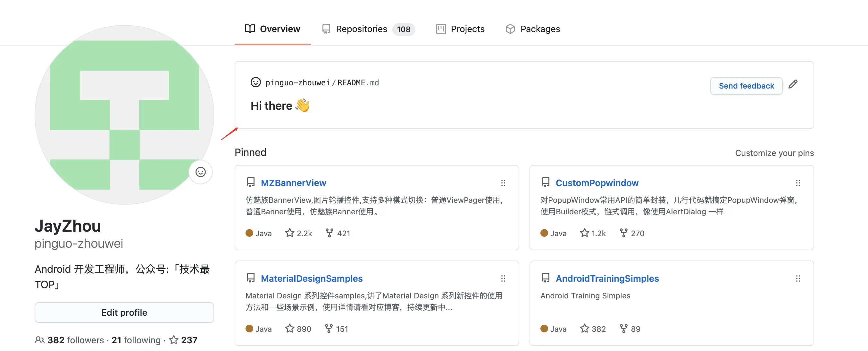Click drag handle on CustomPopwindow card

(x=797, y=183)
